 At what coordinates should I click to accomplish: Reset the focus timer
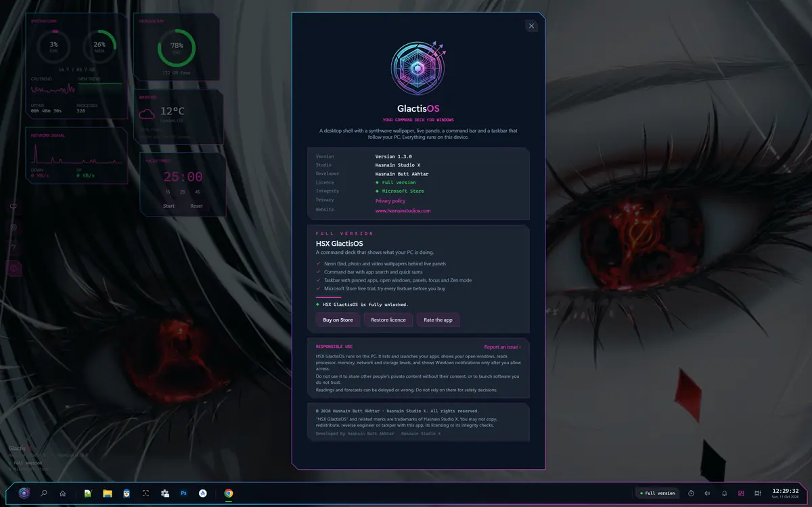point(196,206)
